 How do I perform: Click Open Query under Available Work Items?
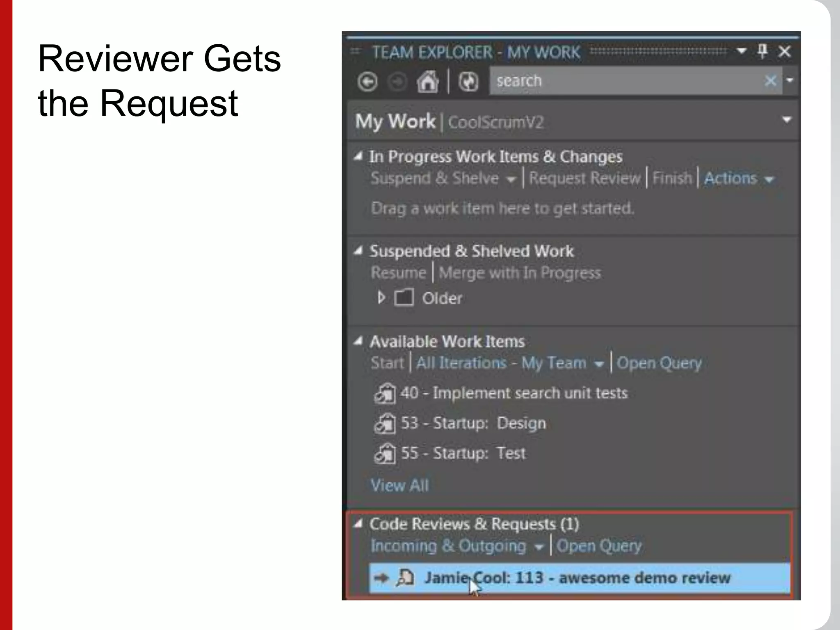(659, 363)
